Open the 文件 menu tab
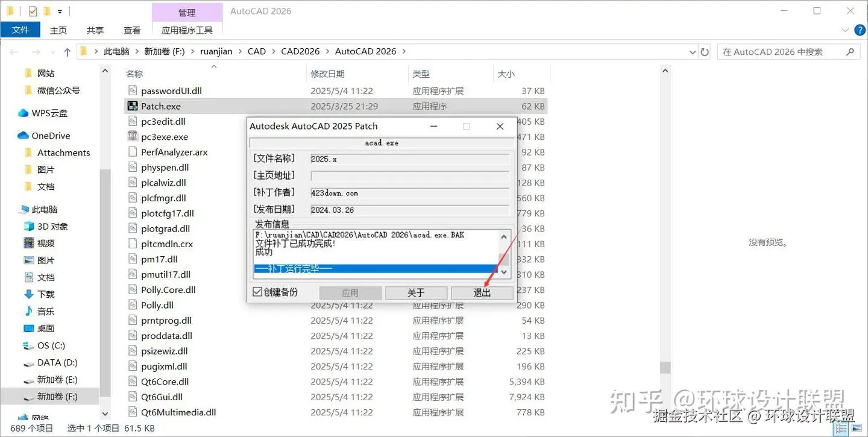 click(x=20, y=30)
